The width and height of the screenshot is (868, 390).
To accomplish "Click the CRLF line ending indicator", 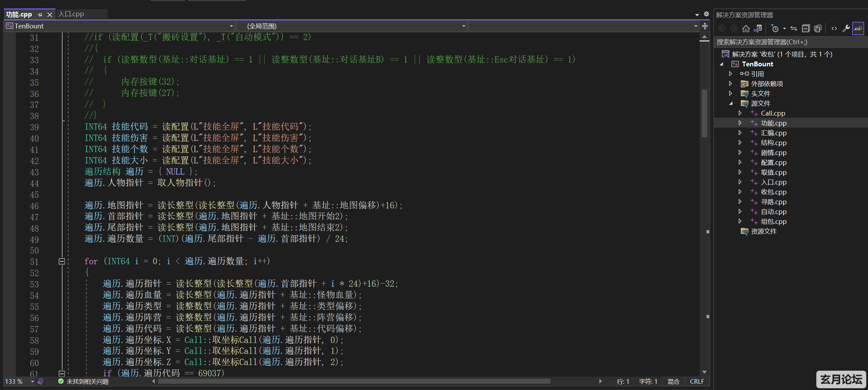I will 697,382.
